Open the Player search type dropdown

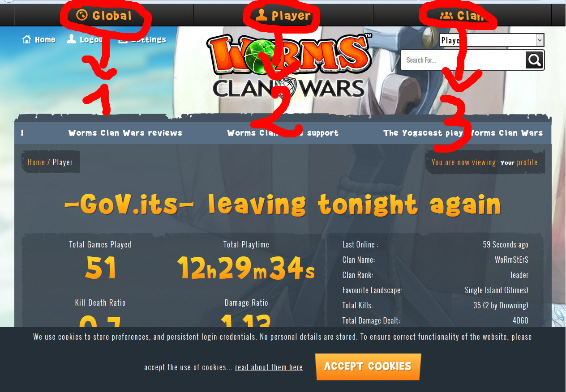492,40
